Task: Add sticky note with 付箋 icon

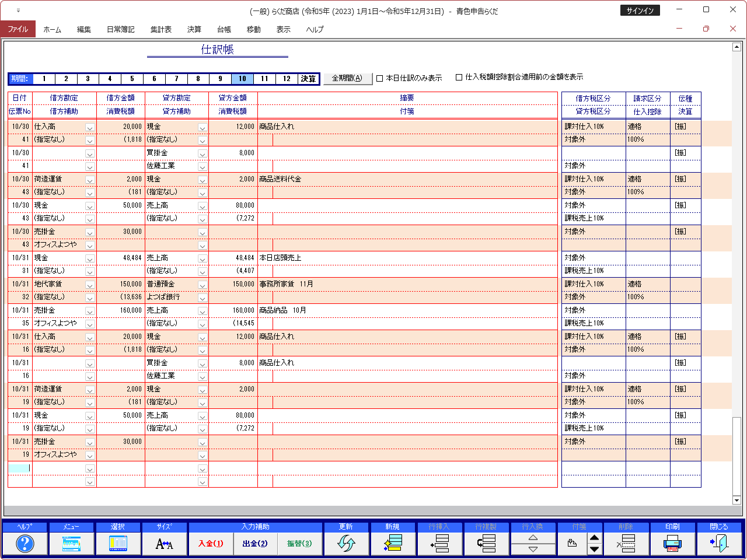Action: click(572, 544)
